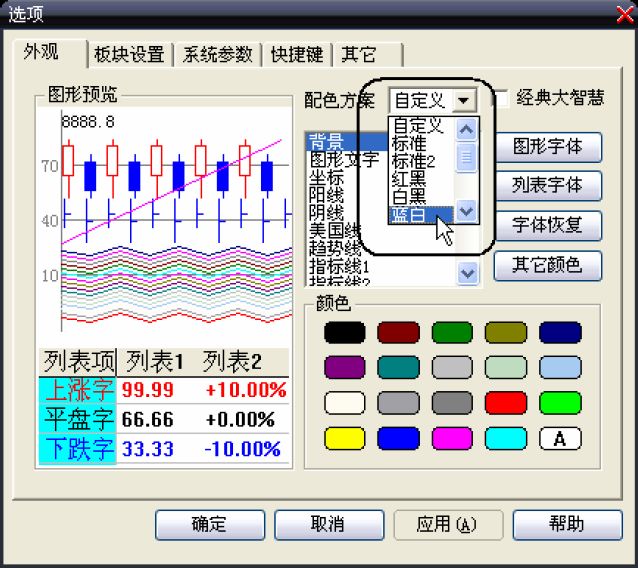Screen dimensions: 638x568
Task: Pick the purple color swatch
Action: coord(345,368)
